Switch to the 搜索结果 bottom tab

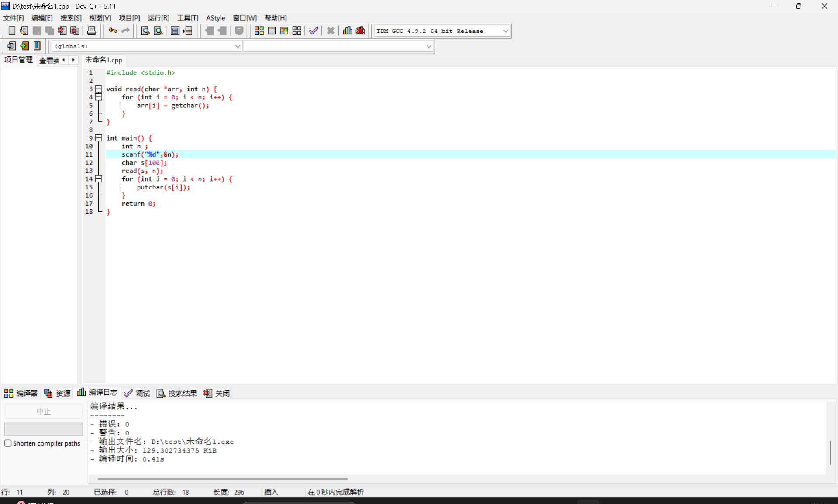(x=177, y=393)
